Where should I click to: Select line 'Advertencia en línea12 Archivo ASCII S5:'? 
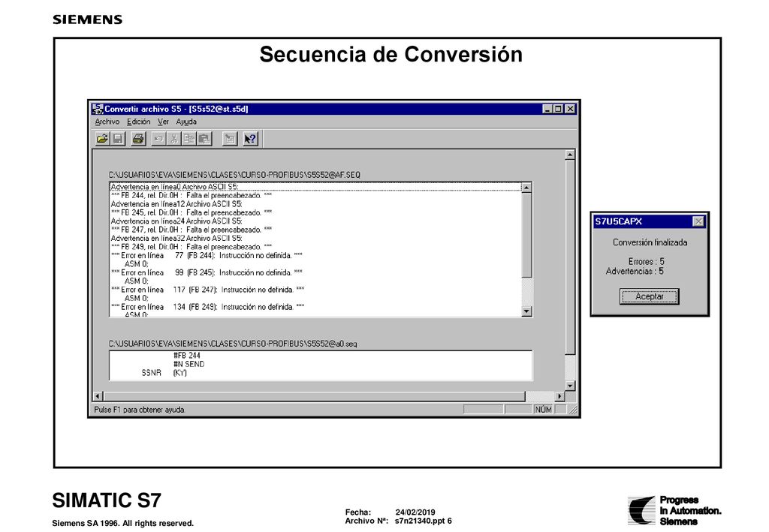(x=315, y=204)
